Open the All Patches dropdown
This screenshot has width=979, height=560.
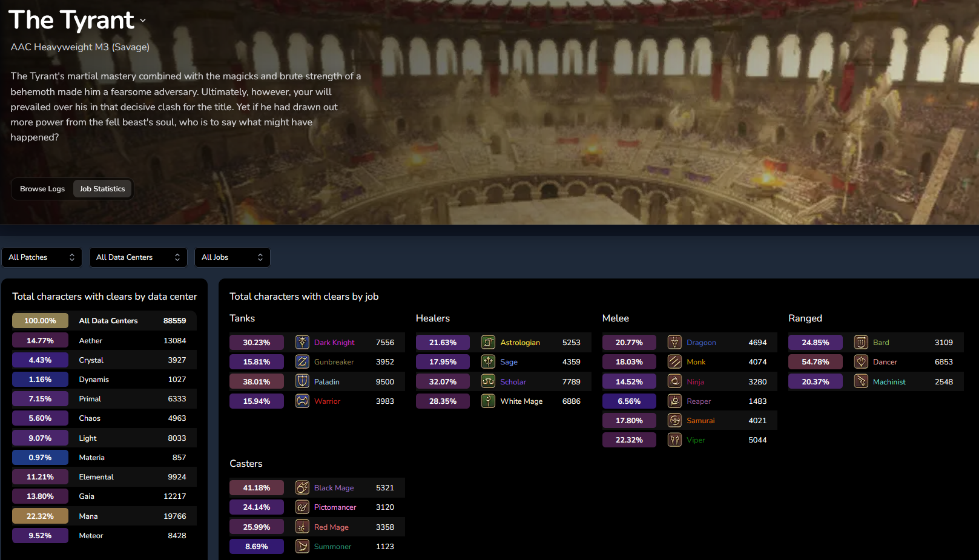(x=42, y=257)
